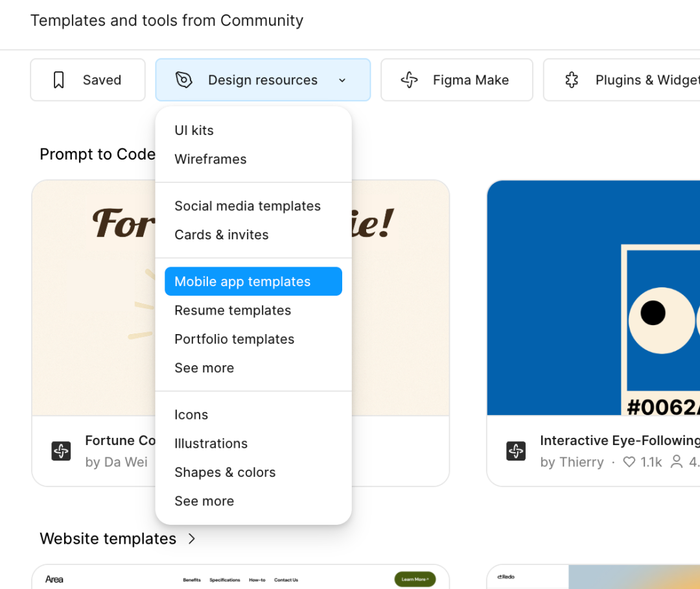Open the Redo website template thumbnail
This screenshot has width=700, height=589.
coord(593,577)
